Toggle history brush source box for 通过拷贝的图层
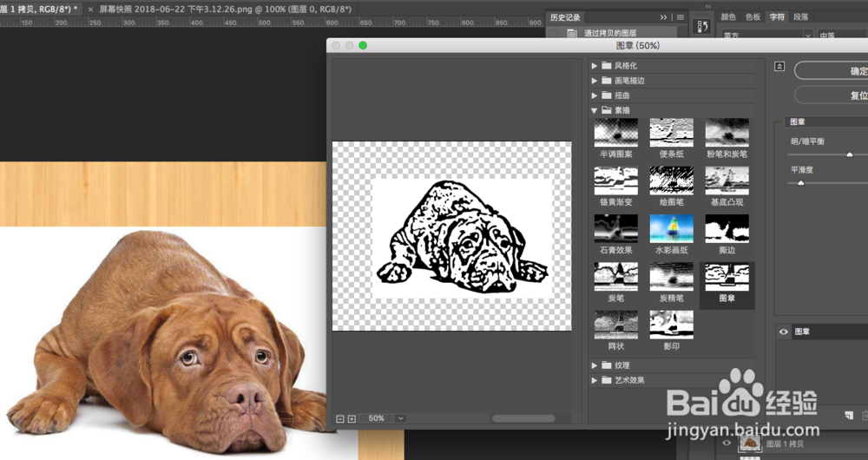868x460 pixels. pos(554,33)
